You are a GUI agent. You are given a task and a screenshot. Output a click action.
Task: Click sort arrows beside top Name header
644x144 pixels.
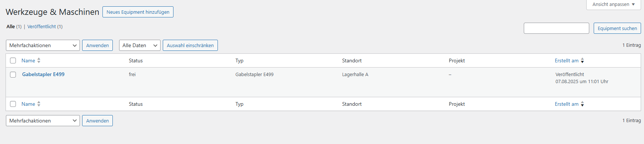39,60
